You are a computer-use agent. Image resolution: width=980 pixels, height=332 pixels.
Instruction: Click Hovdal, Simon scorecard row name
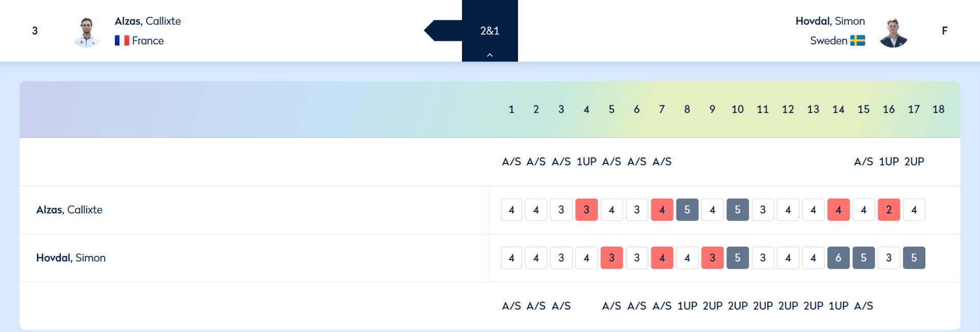pos(71,257)
